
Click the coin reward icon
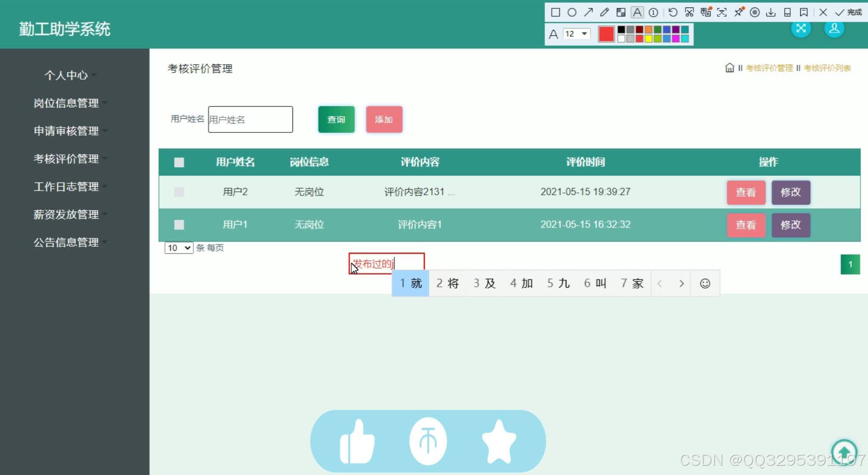point(428,441)
